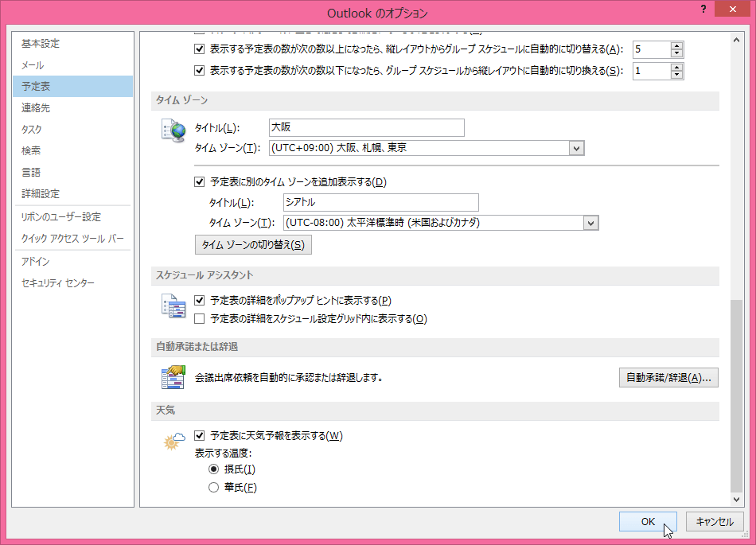Open the 詳細設定 category
756x545 pixels.
click(x=72, y=193)
